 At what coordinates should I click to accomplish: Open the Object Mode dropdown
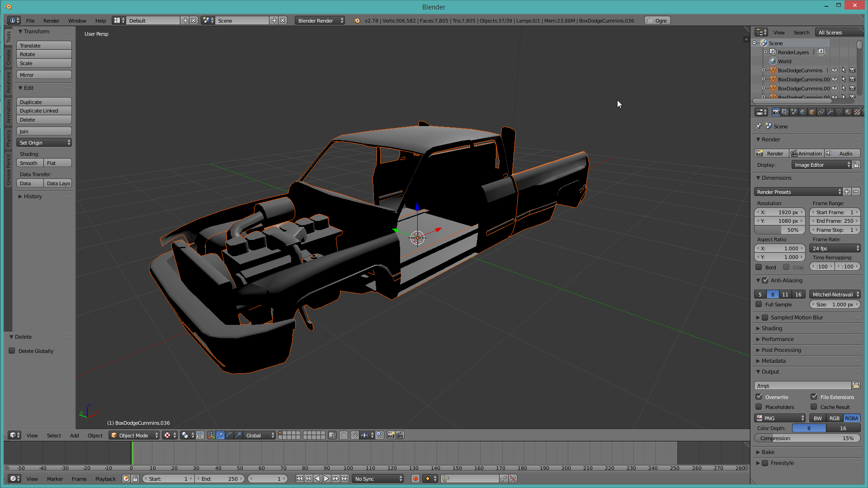click(x=135, y=436)
